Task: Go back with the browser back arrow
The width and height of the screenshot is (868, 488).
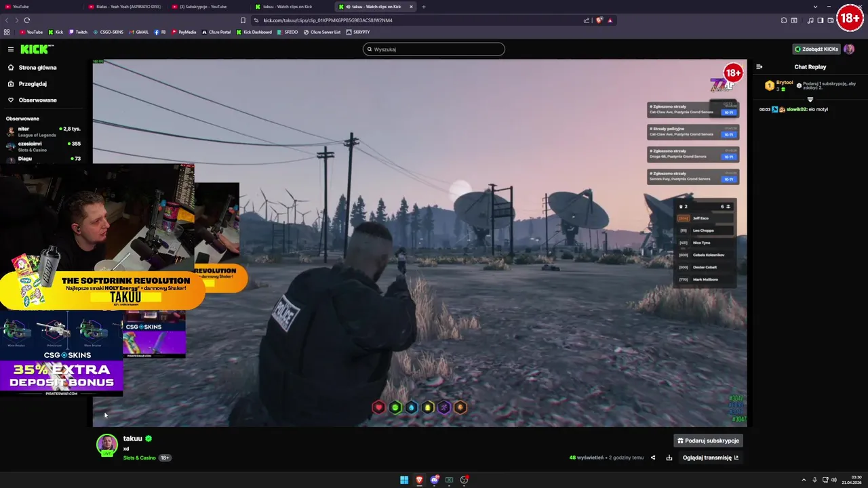Action: [7, 20]
